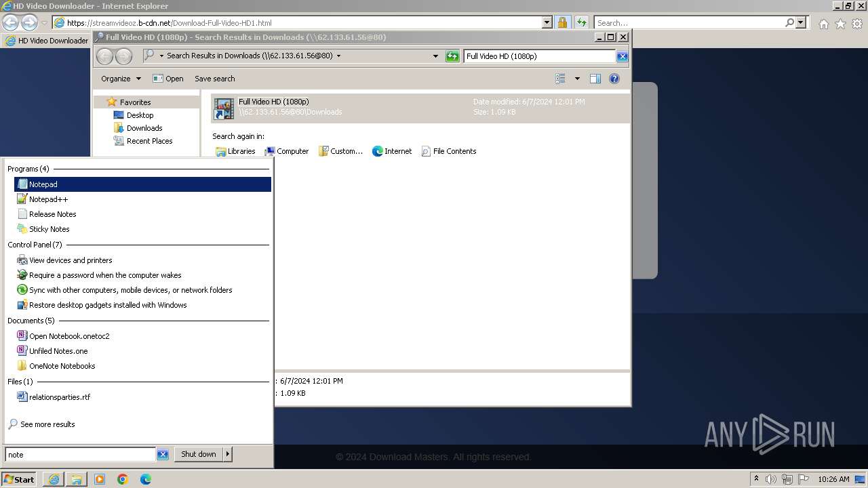Screen dimensions: 868x488
Task: Click the taskbar clock 10:26 AM
Action: pos(833,479)
